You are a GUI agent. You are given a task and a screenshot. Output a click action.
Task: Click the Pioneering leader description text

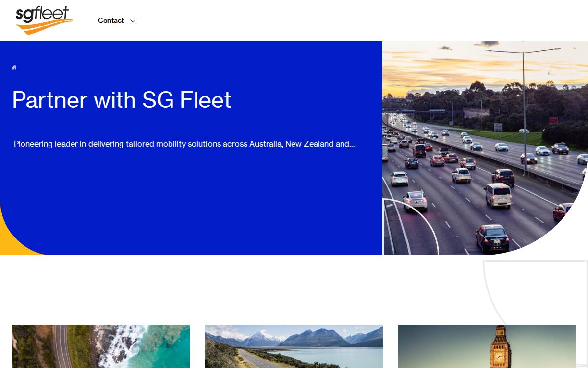[184, 144]
